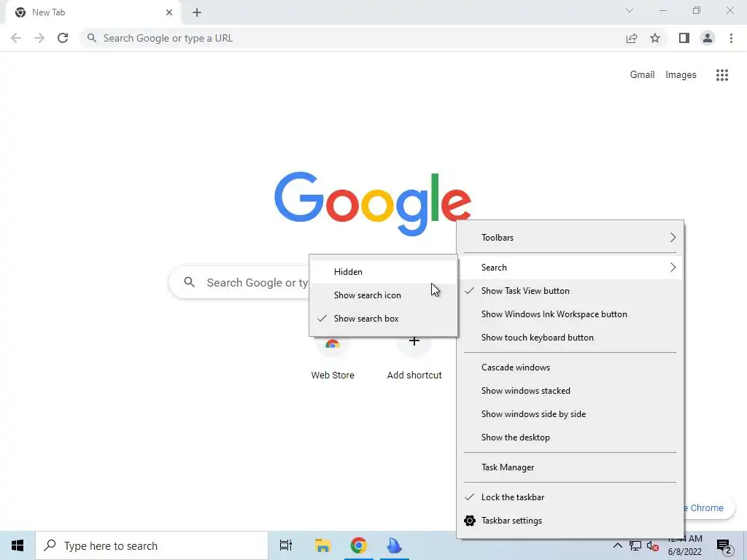Show hidden system tray icons
The width and height of the screenshot is (747, 560).
[x=617, y=545]
